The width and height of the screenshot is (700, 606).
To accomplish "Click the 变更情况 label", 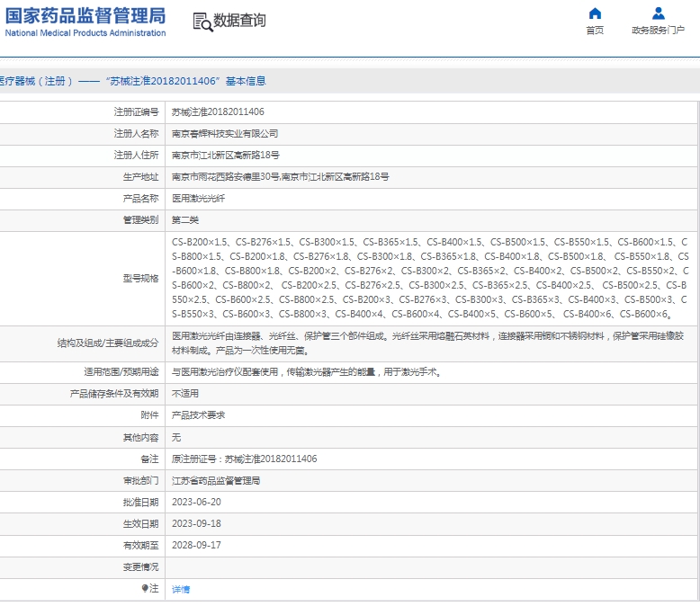I will (140, 566).
